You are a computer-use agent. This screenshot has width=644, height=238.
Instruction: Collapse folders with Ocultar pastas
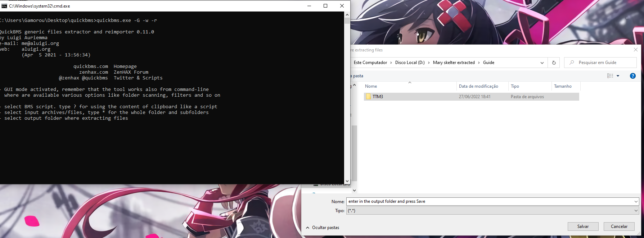[x=323, y=228]
